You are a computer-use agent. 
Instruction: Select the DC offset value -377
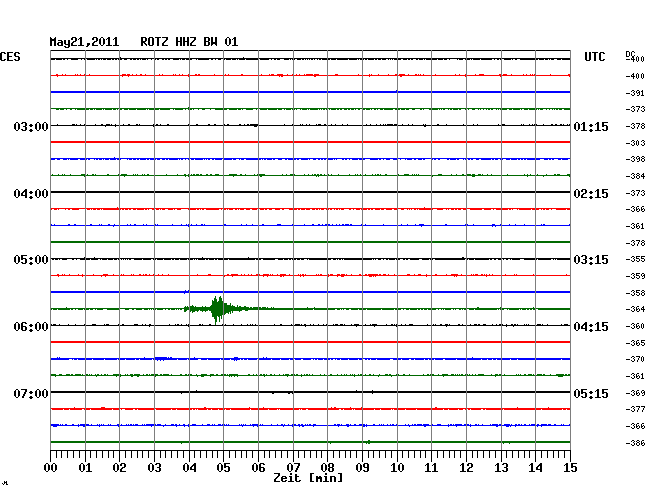click(x=635, y=409)
